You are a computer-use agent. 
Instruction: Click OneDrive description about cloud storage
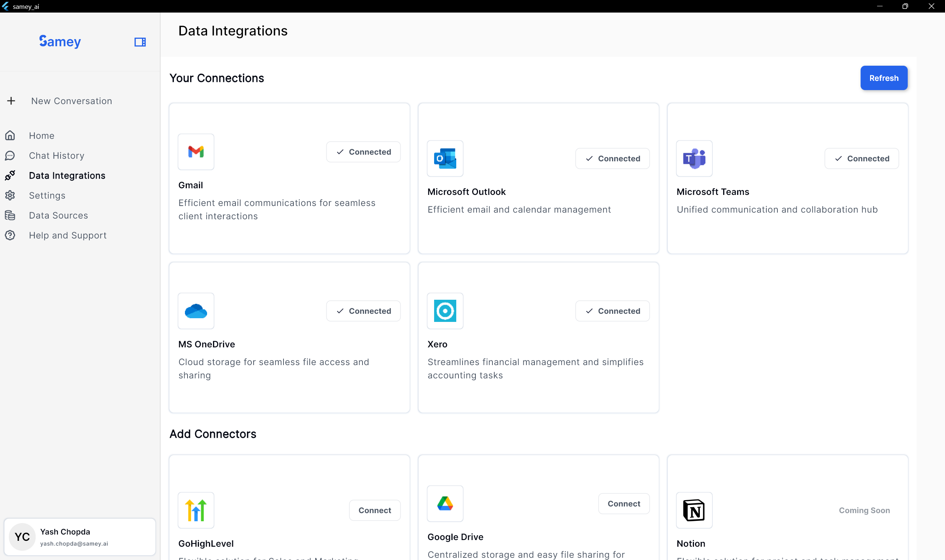pos(274,369)
